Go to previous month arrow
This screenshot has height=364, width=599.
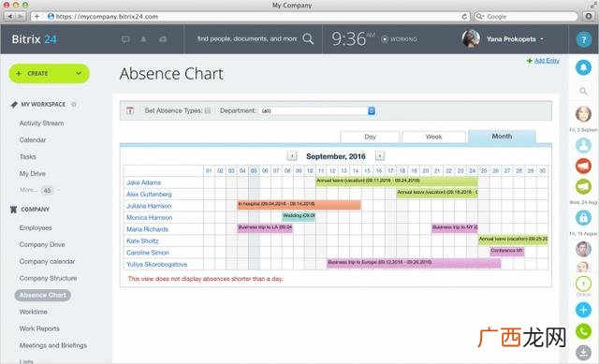tap(292, 156)
